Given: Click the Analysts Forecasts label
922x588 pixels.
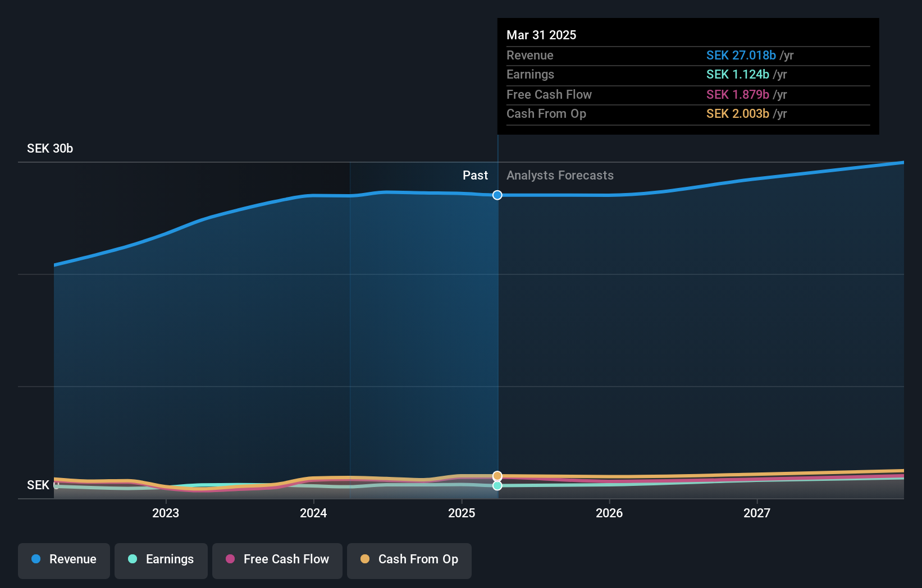Looking at the screenshot, I should point(560,175).
